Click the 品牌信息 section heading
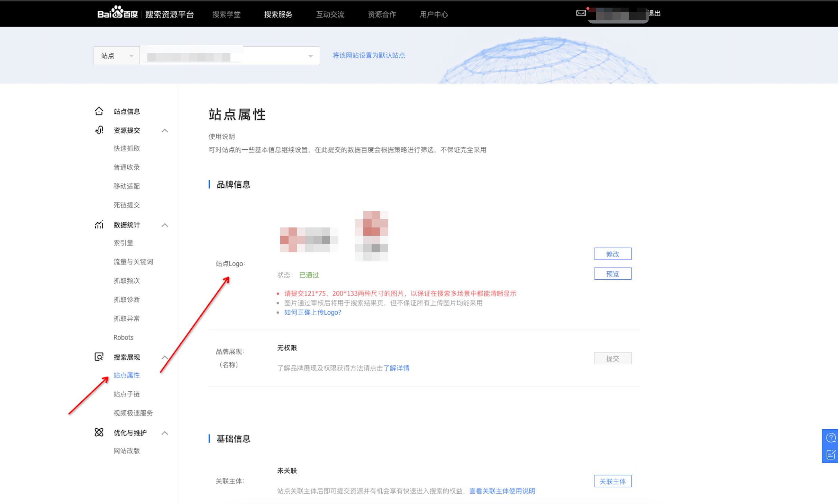Image resolution: width=838 pixels, height=504 pixels. [x=233, y=185]
